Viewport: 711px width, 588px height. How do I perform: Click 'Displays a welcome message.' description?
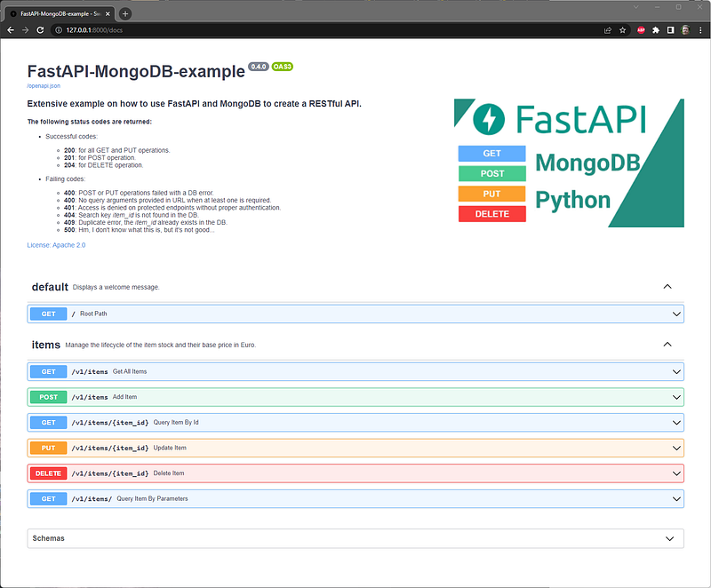click(x=116, y=287)
